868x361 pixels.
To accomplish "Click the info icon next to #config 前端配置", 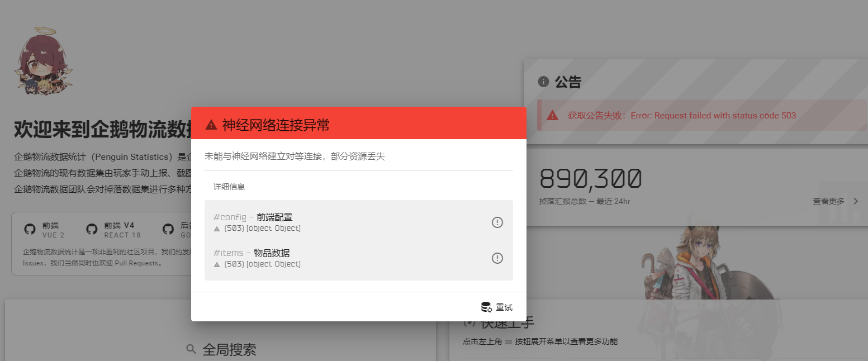I will pos(497,222).
